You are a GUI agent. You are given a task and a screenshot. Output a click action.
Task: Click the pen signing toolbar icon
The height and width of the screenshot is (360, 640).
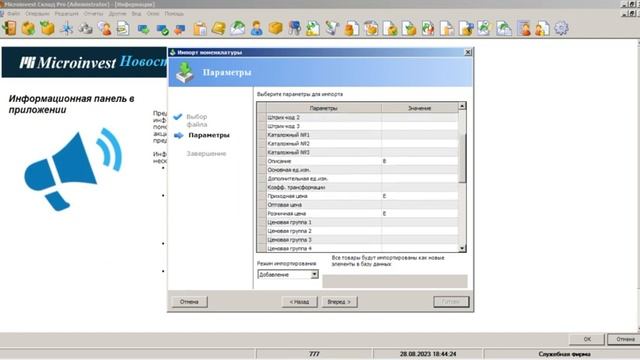tap(332, 28)
